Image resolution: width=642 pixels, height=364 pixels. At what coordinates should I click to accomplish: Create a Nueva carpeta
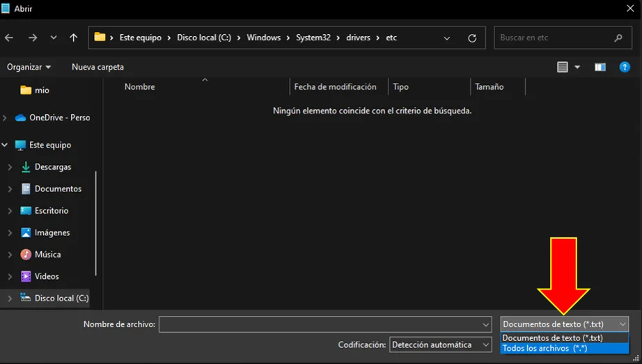(x=98, y=67)
